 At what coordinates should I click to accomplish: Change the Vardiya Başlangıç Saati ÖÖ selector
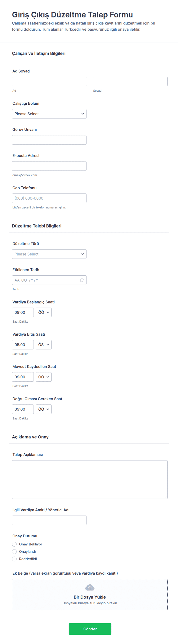click(43, 312)
